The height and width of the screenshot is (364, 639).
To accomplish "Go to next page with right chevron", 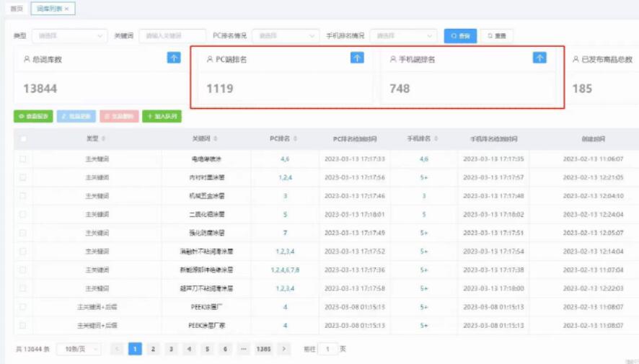I will [284, 349].
